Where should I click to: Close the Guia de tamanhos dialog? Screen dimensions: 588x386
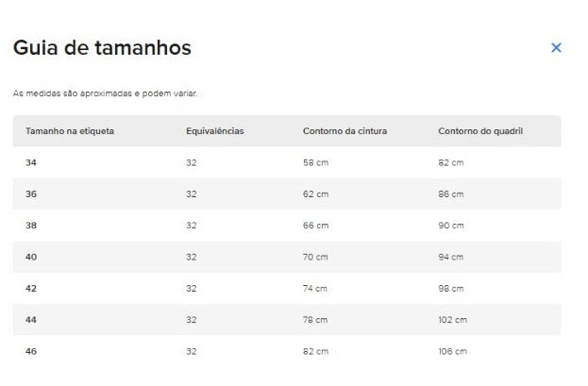click(556, 47)
